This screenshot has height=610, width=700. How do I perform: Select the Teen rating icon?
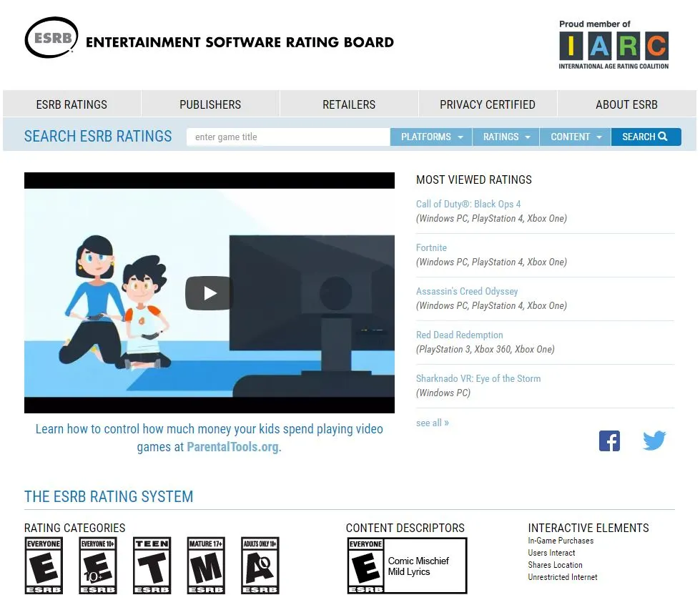(x=152, y=565)
